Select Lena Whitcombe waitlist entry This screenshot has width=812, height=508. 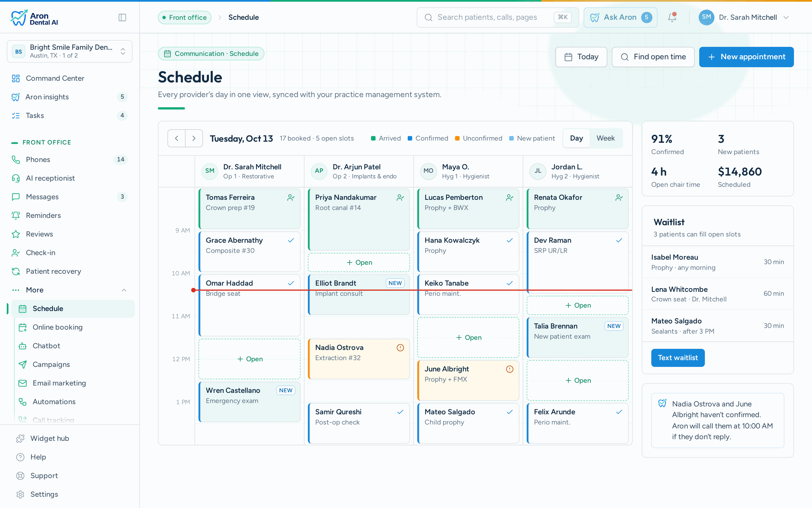tap(717, 294)
